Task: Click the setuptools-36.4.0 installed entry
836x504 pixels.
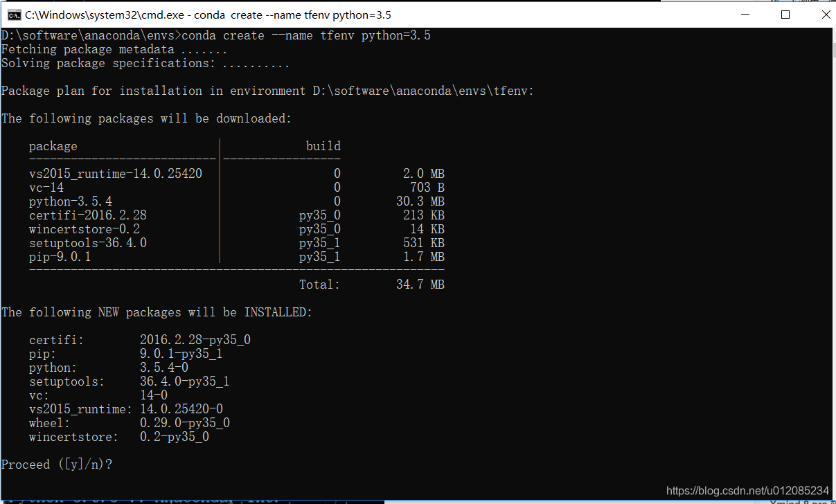Action: 128,381
